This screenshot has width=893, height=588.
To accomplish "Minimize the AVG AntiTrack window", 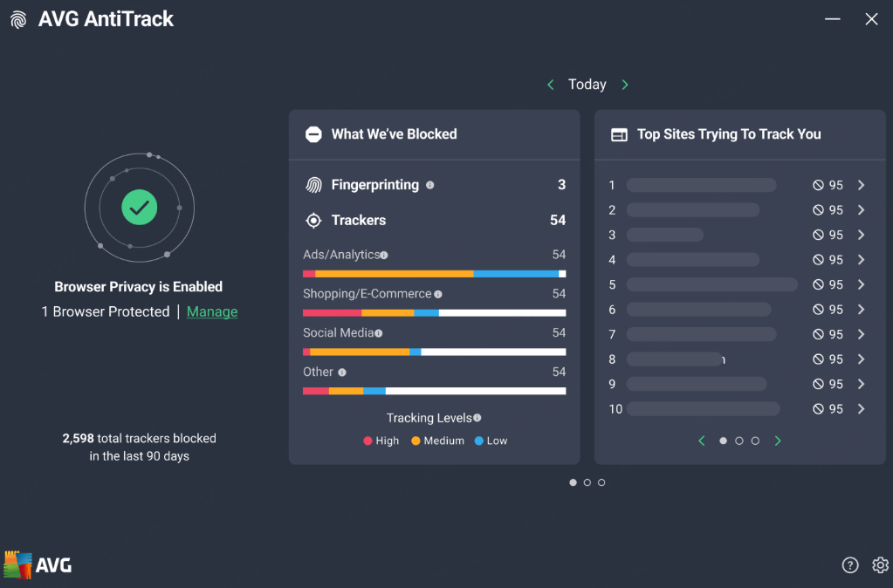I will click(x=833, y=19).
